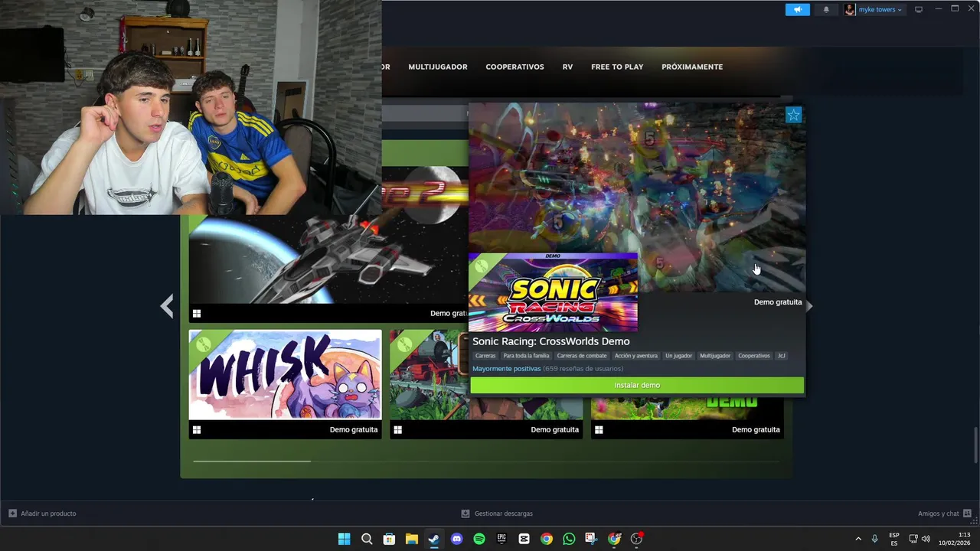Select the Carreras tag
Viewport: 980px width, 551px height.
[485, 356]
